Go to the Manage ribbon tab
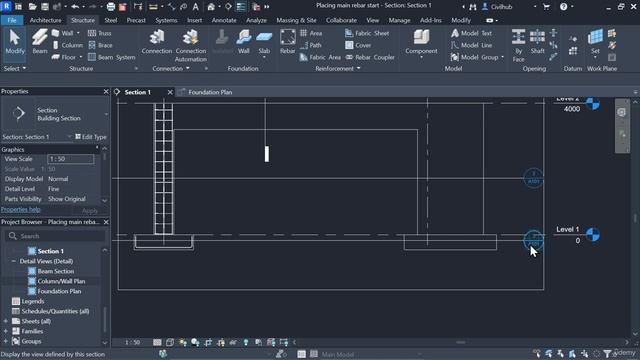This screenshot has width=640, height=360. point(399,20)
